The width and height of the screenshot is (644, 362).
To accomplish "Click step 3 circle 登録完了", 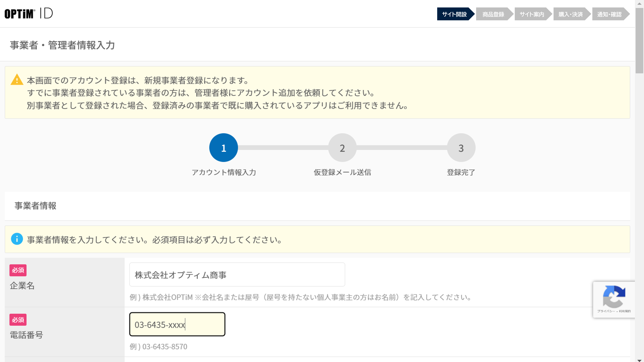I will tap(461, 148).
